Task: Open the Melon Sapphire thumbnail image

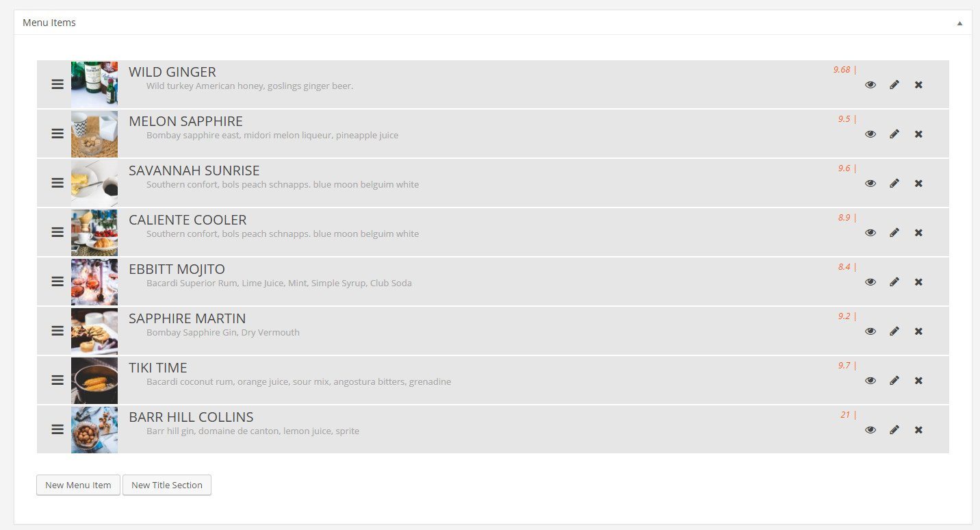Action: (x=94, y=134)
